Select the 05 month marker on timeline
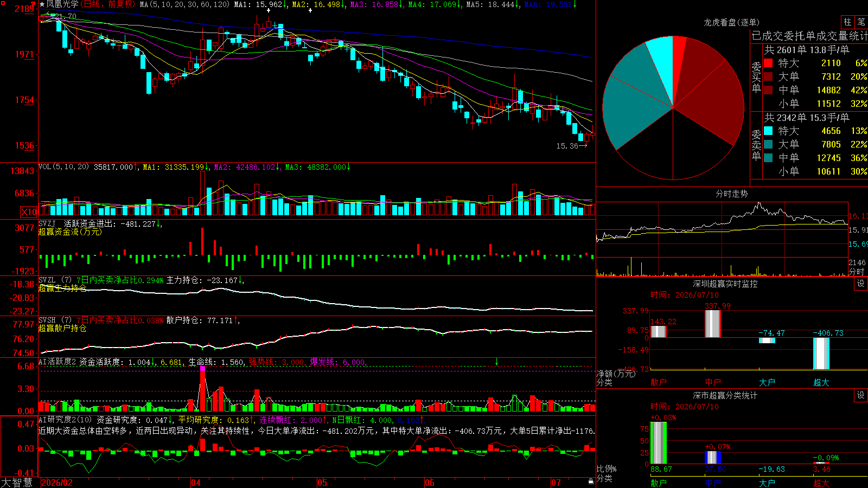The image size is (868, 488). 322,483
